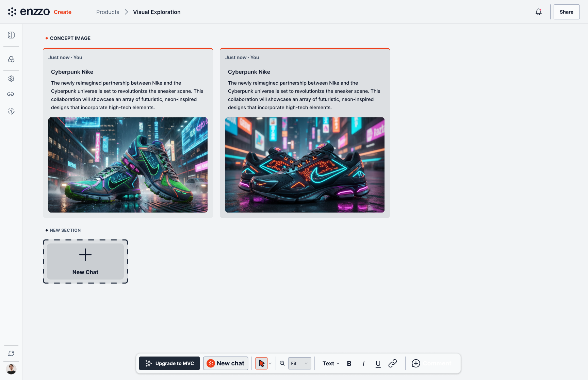Open the overlapping circles icon in sidebar
588x380 pixels.
[11, 60]
